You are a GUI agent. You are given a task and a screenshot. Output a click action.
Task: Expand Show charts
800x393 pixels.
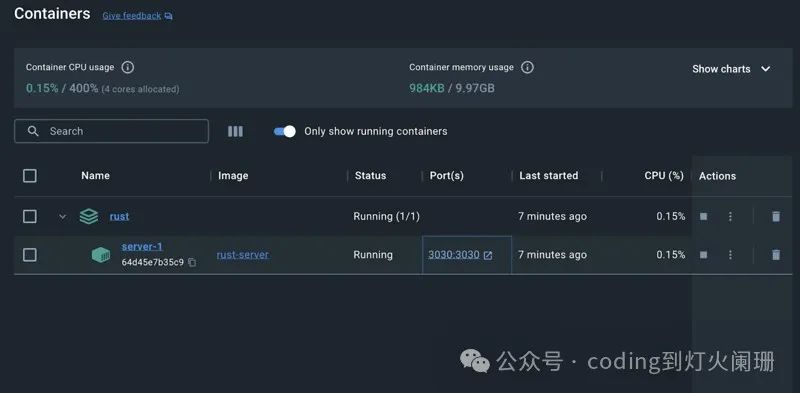click(x=731, y=69)
